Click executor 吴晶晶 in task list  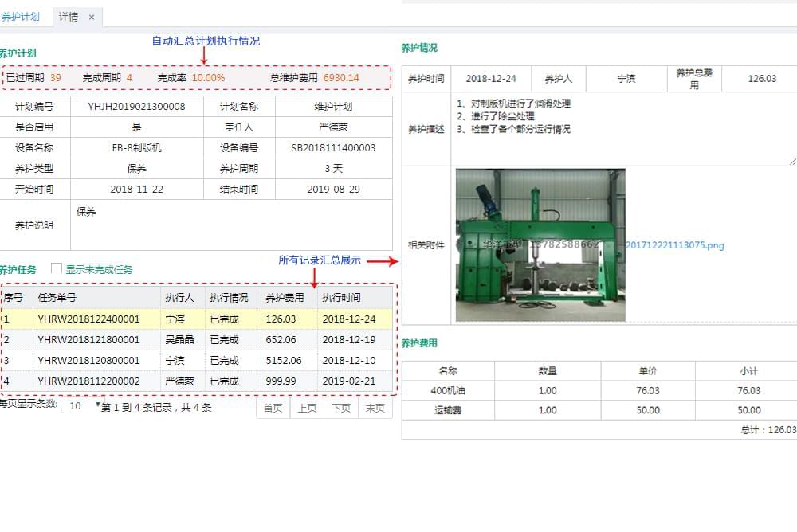click(x=179, y=339)
